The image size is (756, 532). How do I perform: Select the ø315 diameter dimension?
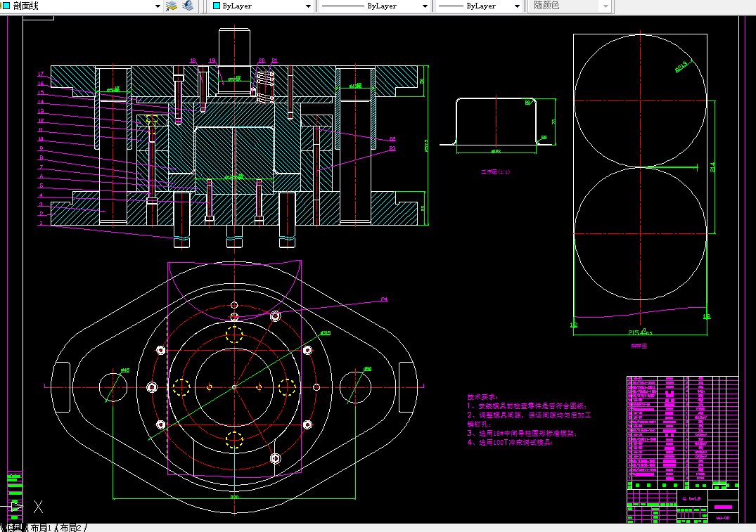[x=326, y=333]
